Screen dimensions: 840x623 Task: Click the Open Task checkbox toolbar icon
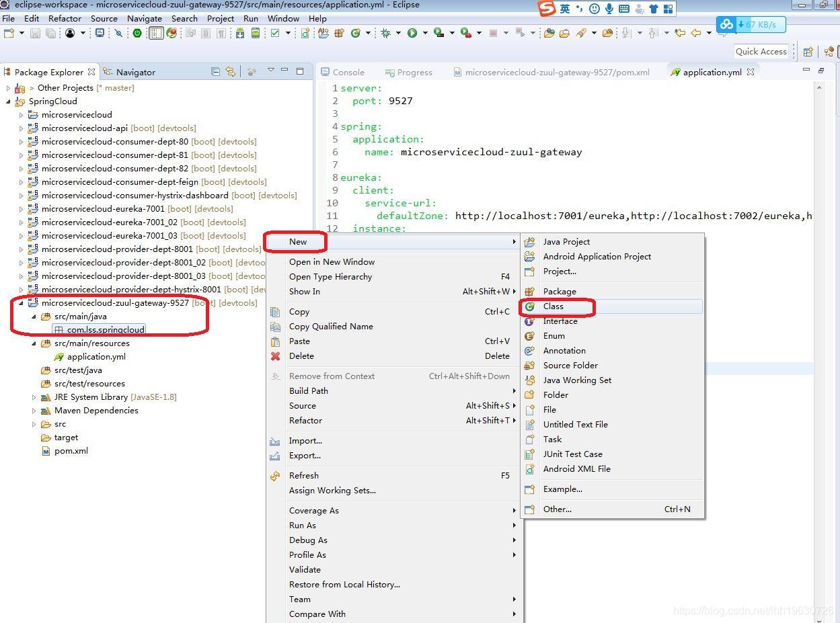tap(274, 33)
